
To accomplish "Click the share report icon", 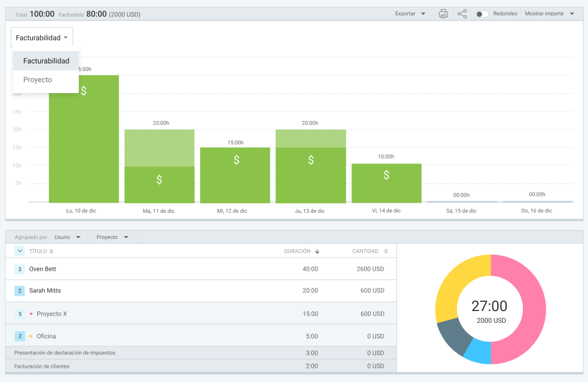I will (462, 14).
